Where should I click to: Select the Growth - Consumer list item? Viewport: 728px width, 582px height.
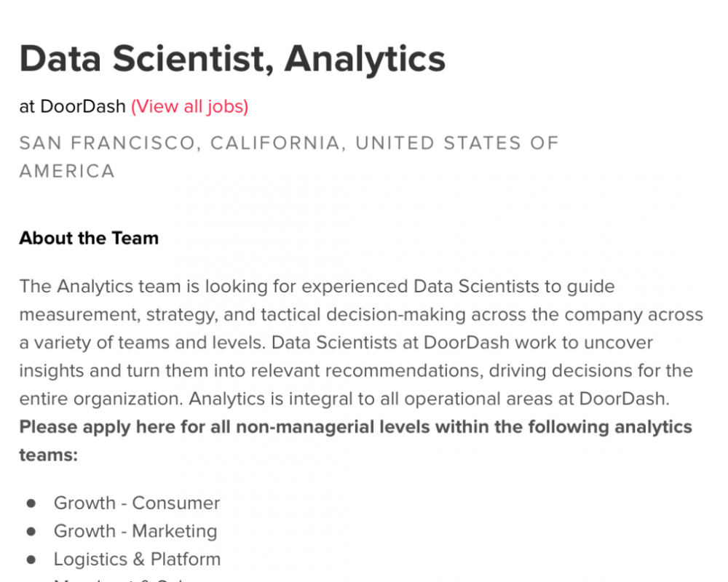click(x=137, y=503)
